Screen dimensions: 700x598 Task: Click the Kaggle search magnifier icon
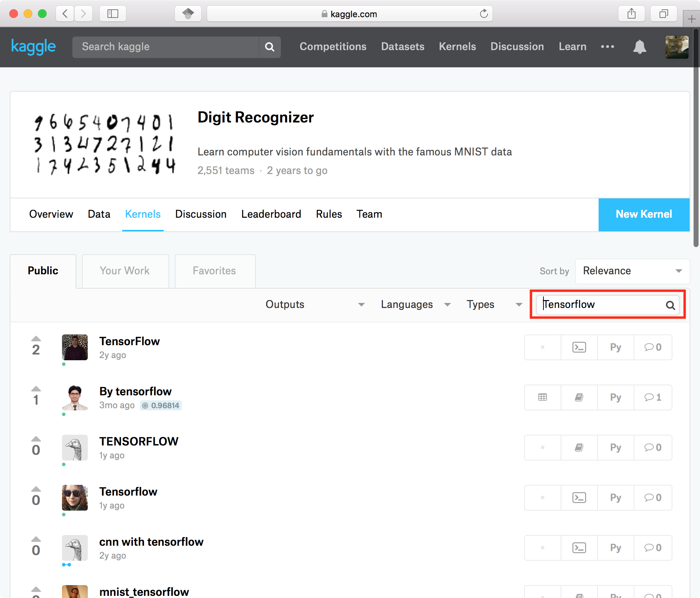tap(270, 47)
